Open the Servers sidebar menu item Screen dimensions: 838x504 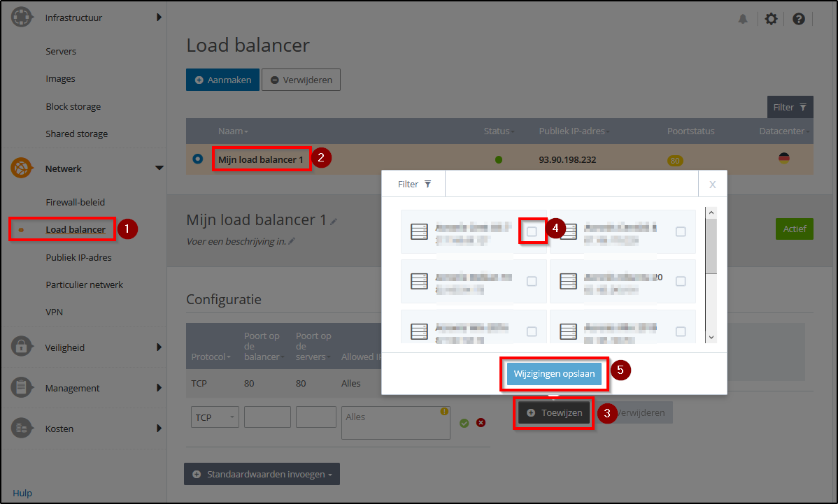coord(61,50)
